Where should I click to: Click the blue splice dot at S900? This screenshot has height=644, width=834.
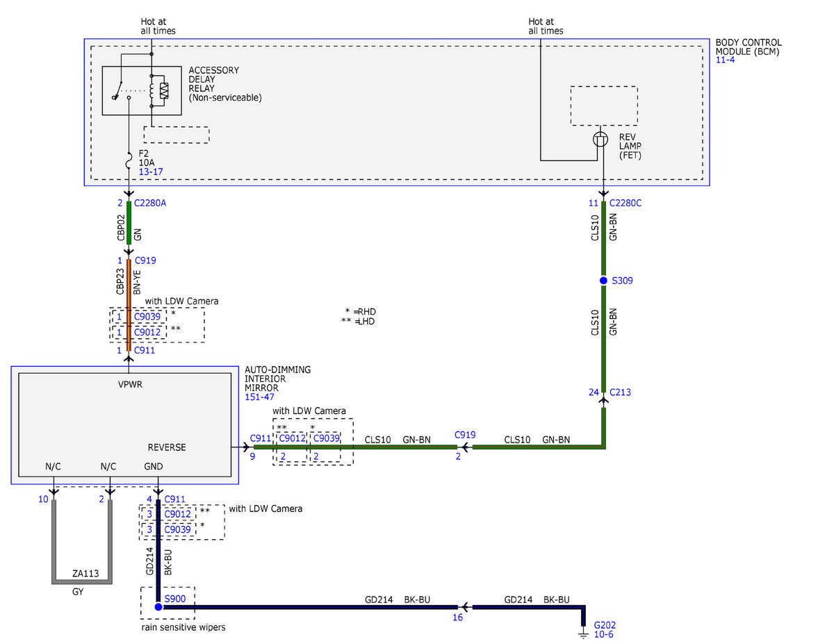click(158, 606)
